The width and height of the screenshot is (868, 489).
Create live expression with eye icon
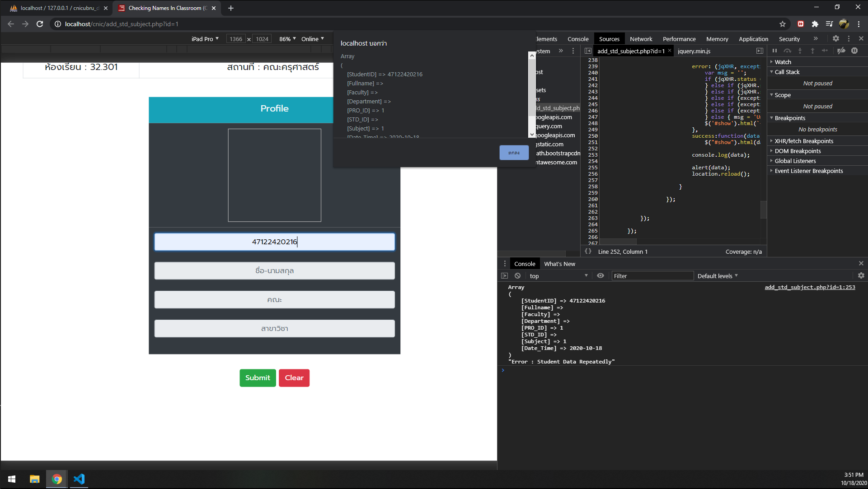(601, 276)
